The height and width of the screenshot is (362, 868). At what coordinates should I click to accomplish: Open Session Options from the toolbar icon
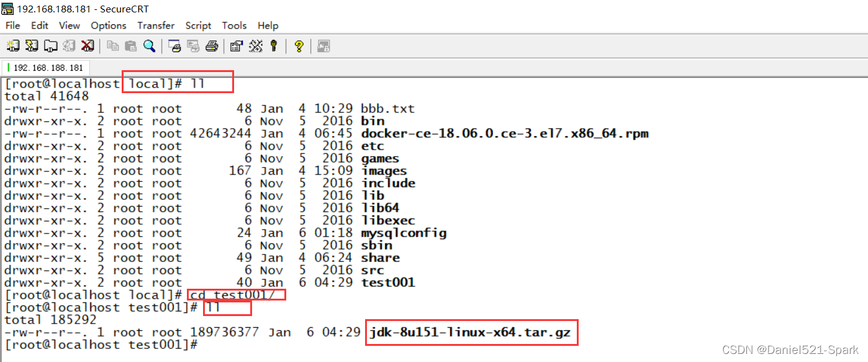[x=236, y=46]
